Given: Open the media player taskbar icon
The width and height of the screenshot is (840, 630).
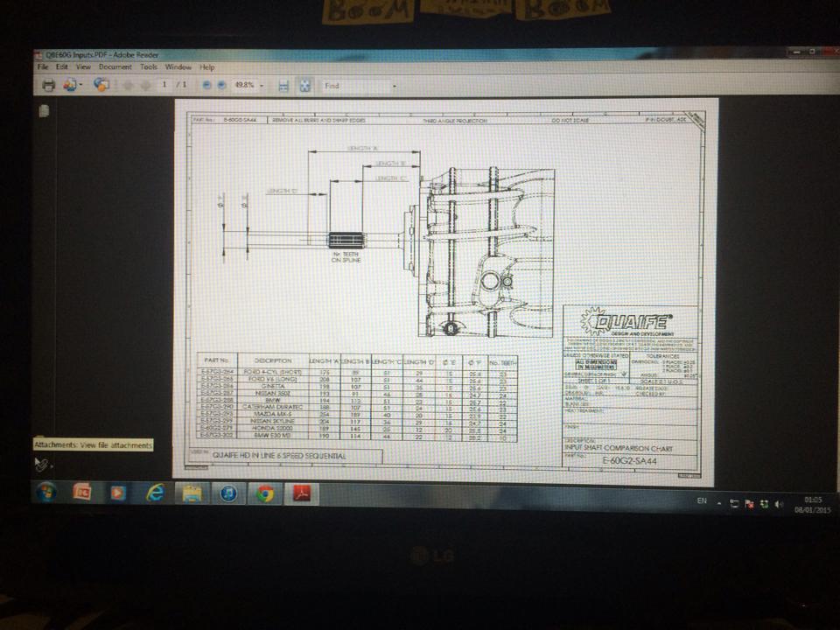Looking at the screenshot, I should tap(118, 493).
